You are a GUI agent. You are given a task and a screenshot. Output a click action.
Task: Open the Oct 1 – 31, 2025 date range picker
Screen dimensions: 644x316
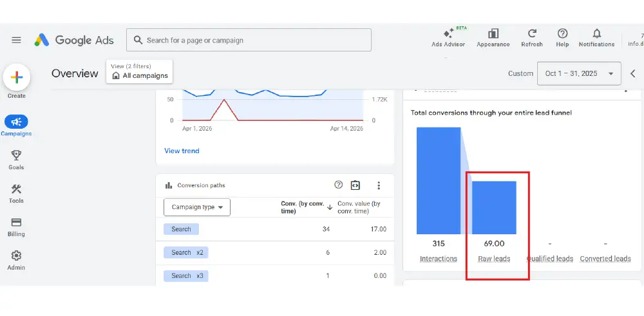pos(579,73)
